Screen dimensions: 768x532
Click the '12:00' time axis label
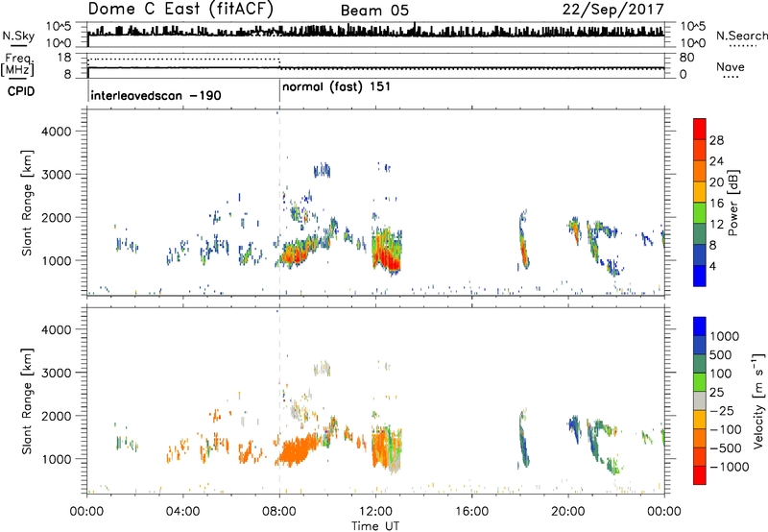pyautogui.click(x=375, y=512)
